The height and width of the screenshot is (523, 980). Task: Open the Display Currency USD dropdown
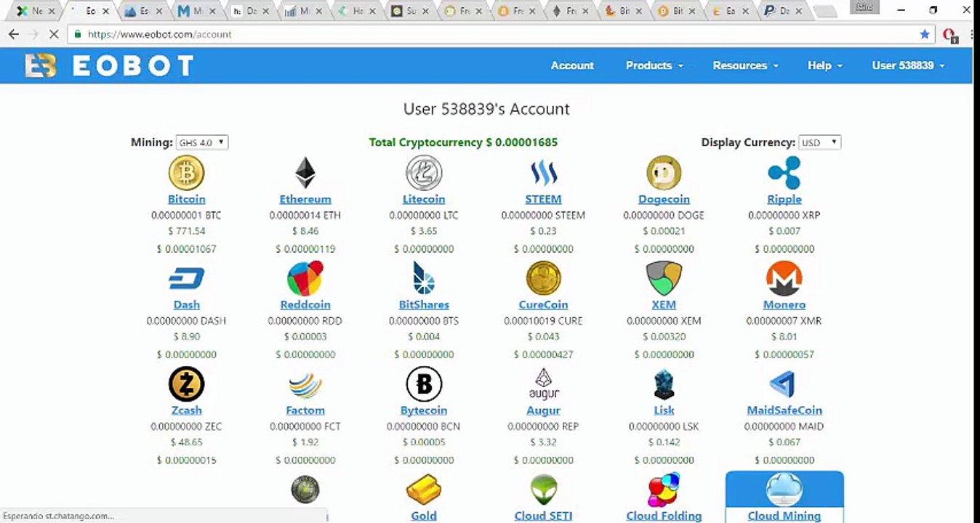tap(820, 142)
